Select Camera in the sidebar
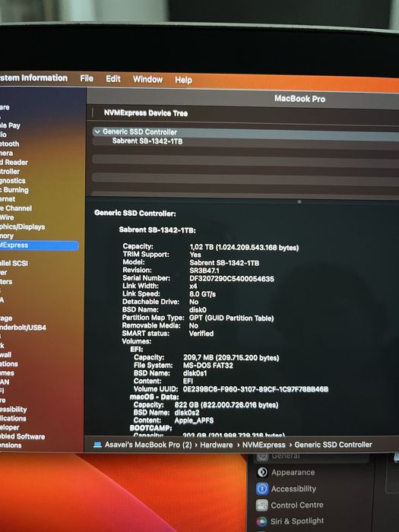 click(x=6, y=153)
